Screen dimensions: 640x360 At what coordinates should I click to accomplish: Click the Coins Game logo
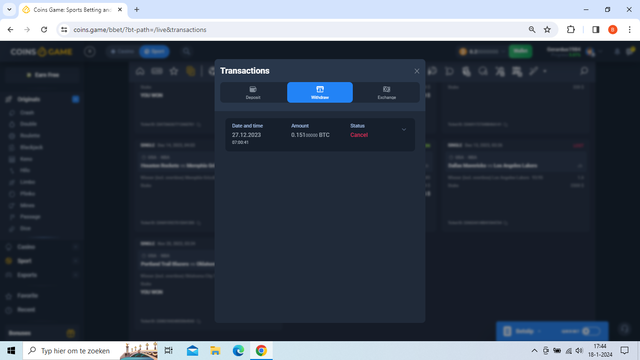click(x=41, y=52)
